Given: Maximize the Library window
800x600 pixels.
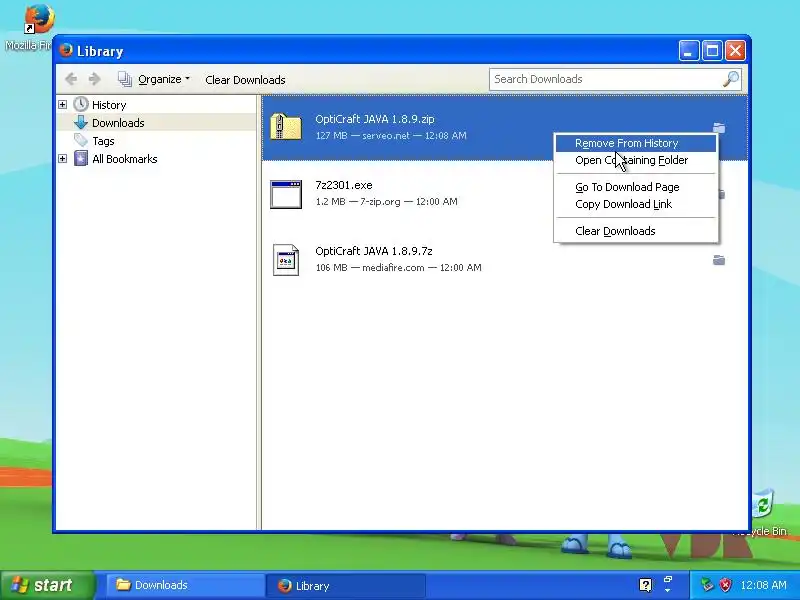Looking at the screenshot, I should (712, 51).
